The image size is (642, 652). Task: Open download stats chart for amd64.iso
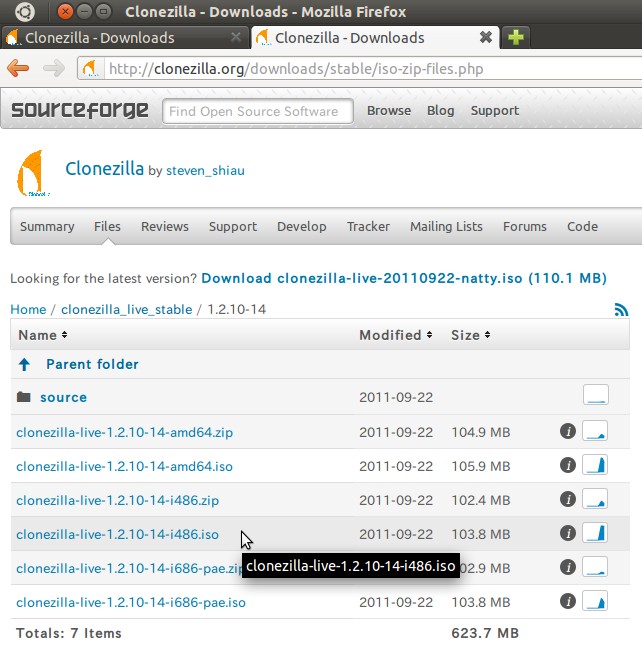(x=595, y=464)
